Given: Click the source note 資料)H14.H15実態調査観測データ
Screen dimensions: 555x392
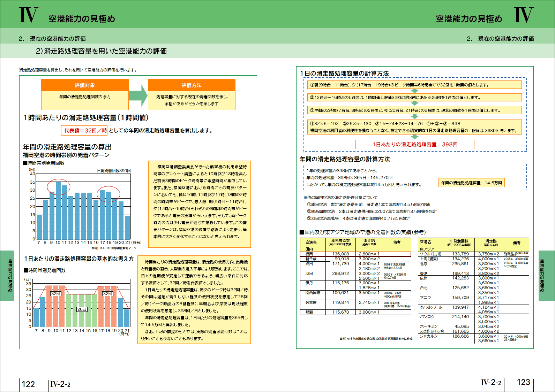Looking at the screenshot, I should [x=114, y=248].
